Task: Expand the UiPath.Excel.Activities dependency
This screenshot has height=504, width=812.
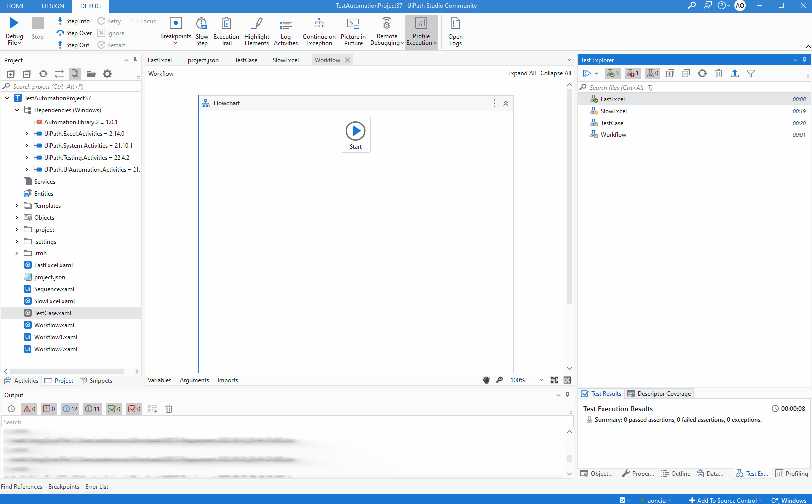Action: tap(27, 134)
